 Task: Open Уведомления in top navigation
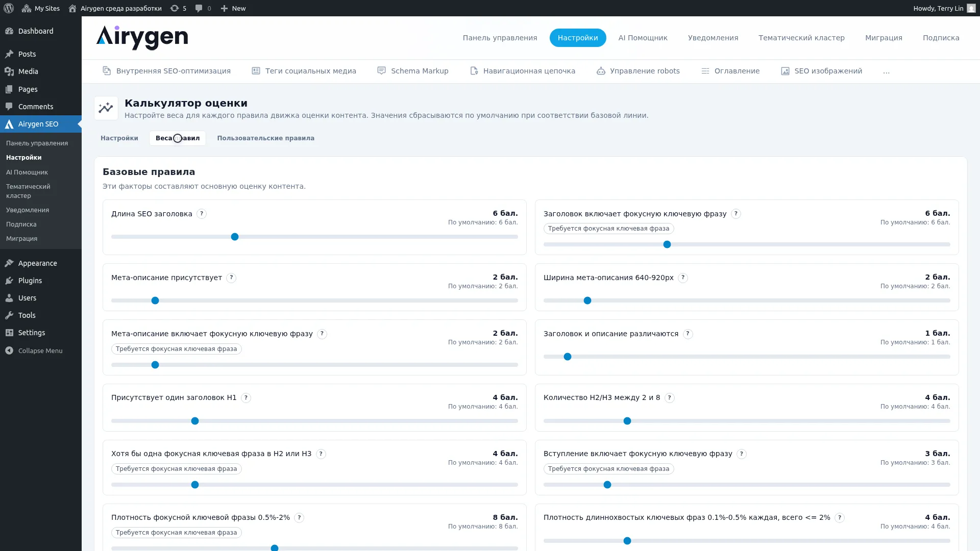click(x=713, y=38)
